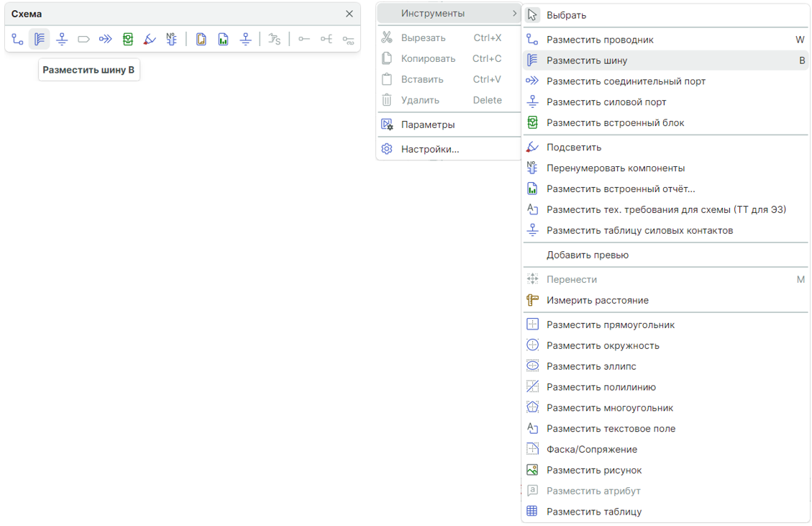This screenshot has width=812, height=526.
Task: Choose the Выбрать menu item
Action: [x=567, y=15]
